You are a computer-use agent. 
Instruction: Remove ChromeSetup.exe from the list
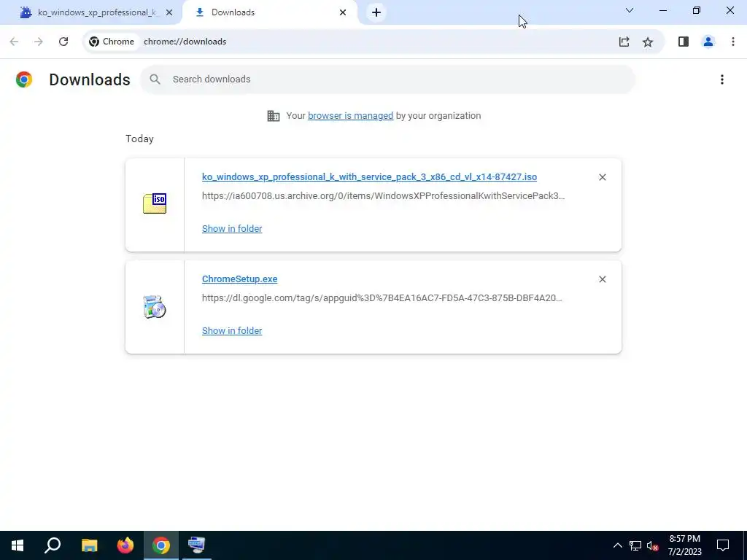tap(603, 279)
